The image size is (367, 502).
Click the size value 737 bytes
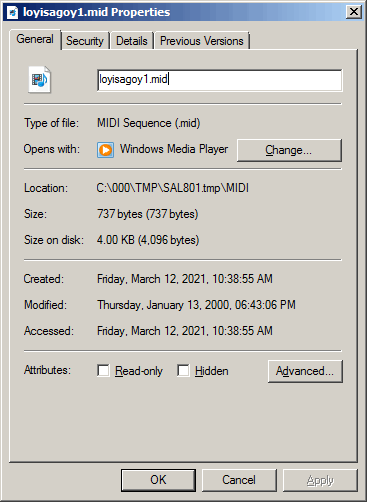click(x=148, y=214)
